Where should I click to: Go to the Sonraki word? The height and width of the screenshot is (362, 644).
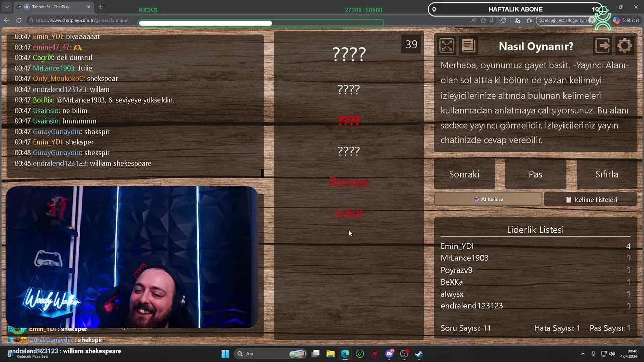(x=464, y=174)
